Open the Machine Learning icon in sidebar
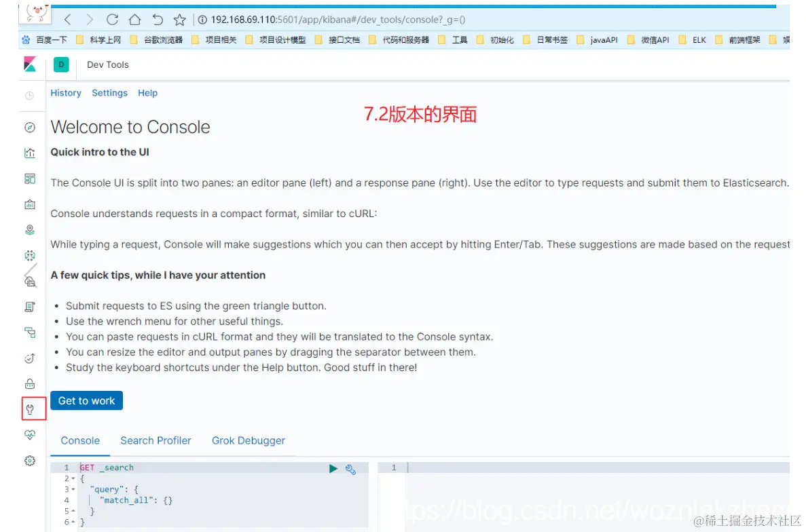Screen dimensions: 806x532 coord(30,255)
